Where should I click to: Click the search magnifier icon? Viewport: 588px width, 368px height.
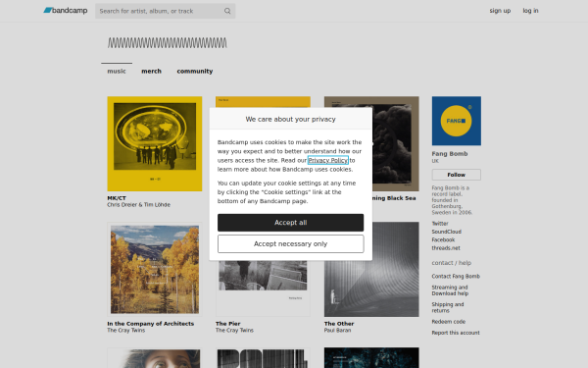tap(227, 11)
